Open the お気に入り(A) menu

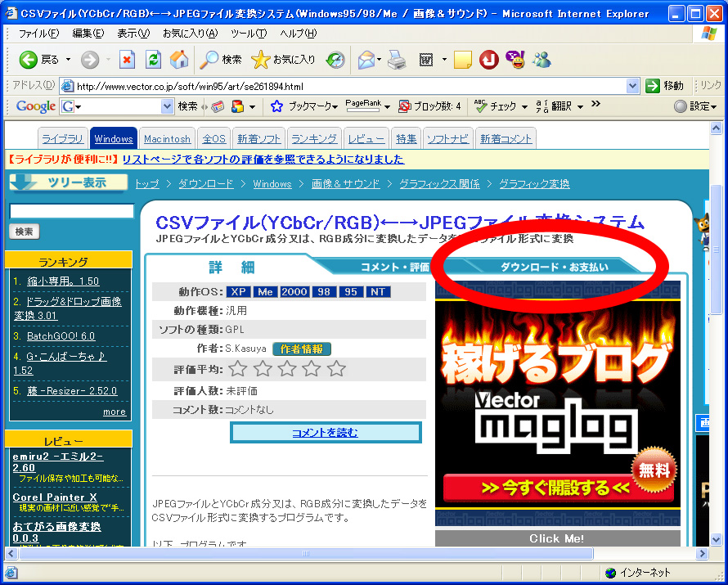pos(190,34)
